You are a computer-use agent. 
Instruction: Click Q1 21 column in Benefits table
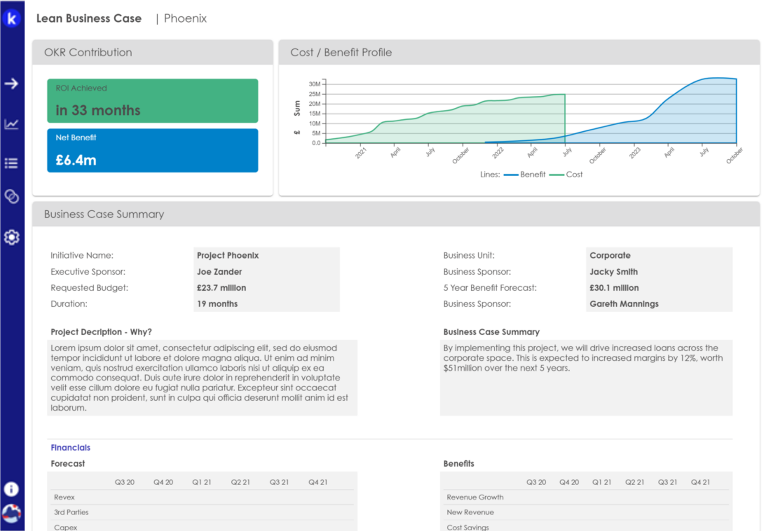coord(602,483)
